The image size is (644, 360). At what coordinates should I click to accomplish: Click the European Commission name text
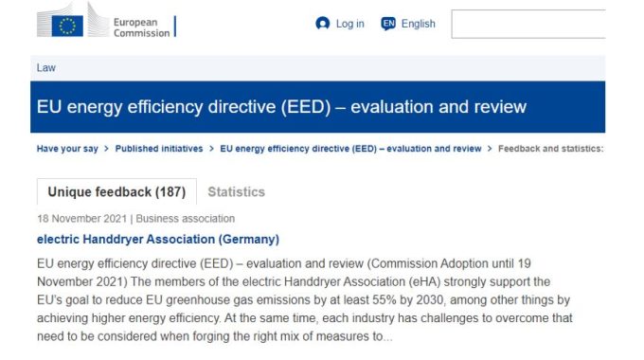[x=141, y=27]
